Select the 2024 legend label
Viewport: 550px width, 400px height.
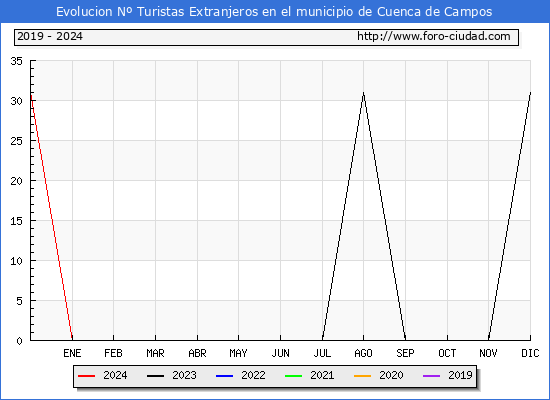coord(115,375)
